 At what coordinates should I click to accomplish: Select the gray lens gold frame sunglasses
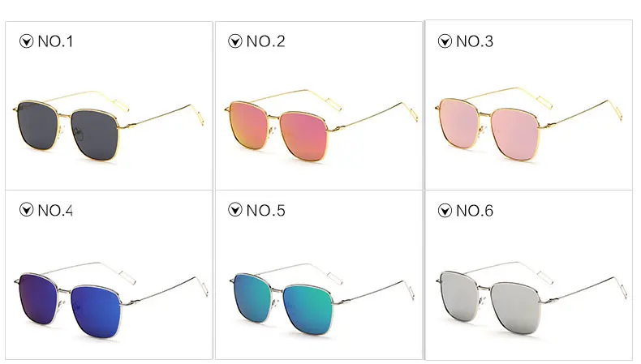point(109,124)
